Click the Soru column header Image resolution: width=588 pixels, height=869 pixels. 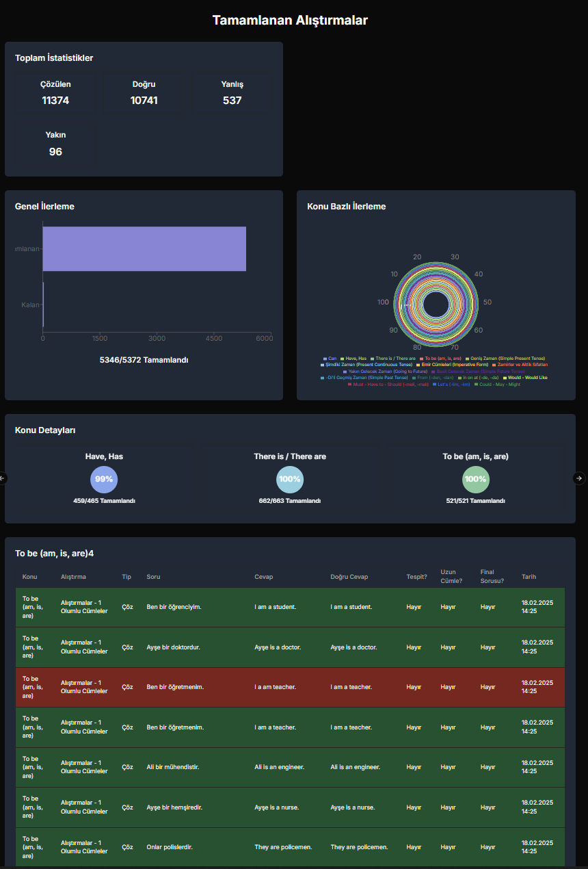tap(153, 577)
